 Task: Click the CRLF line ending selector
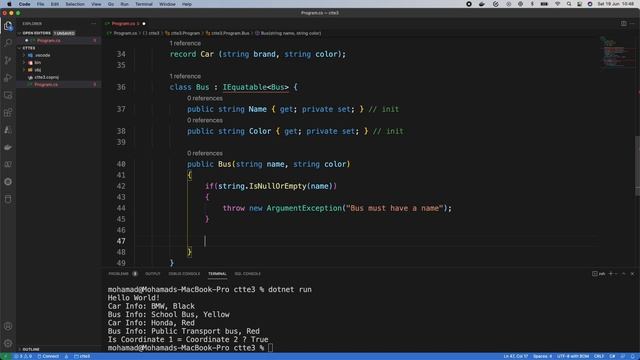tap(599, 356)
